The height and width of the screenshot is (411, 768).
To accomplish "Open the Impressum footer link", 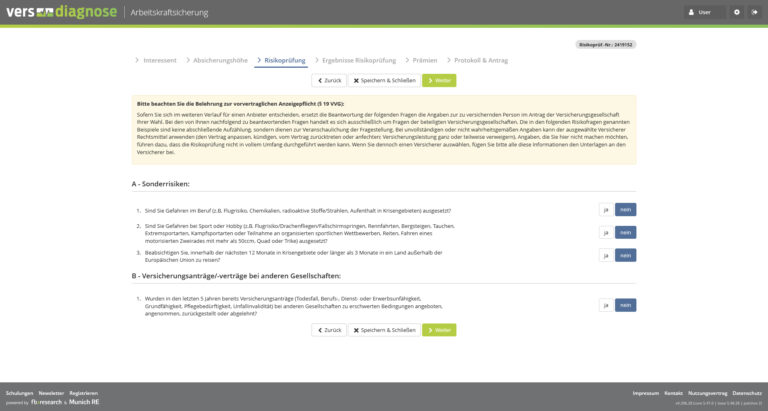I will (645, 393).
